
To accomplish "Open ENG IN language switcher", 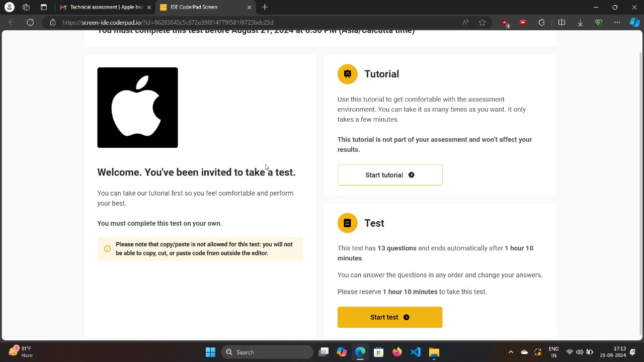I will [x=553, y=352].
